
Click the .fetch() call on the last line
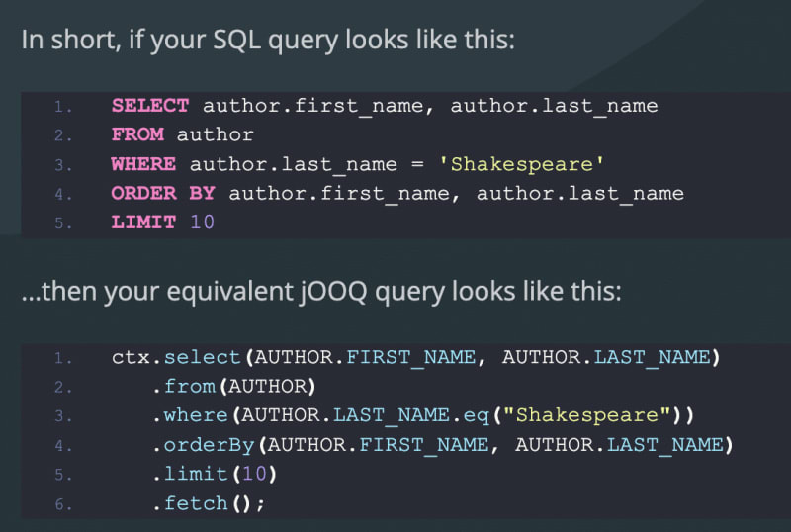[x=209, y=504]
